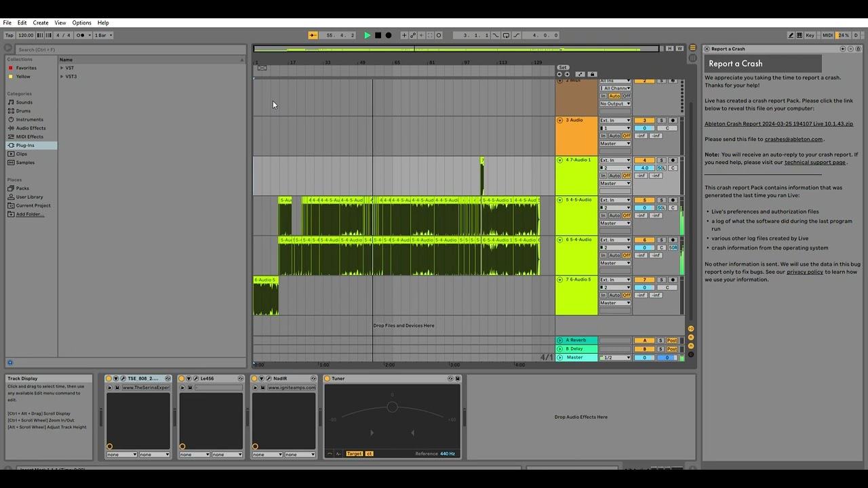Open Sounds category in browser
The image size is (868, 488).
[x=24, y=102]
